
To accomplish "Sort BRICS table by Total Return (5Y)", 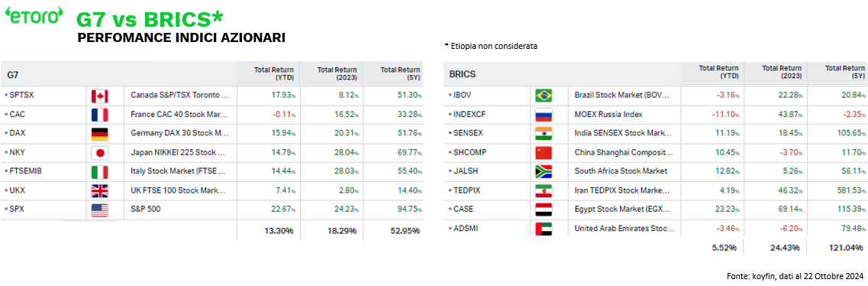I will (844, 71).
